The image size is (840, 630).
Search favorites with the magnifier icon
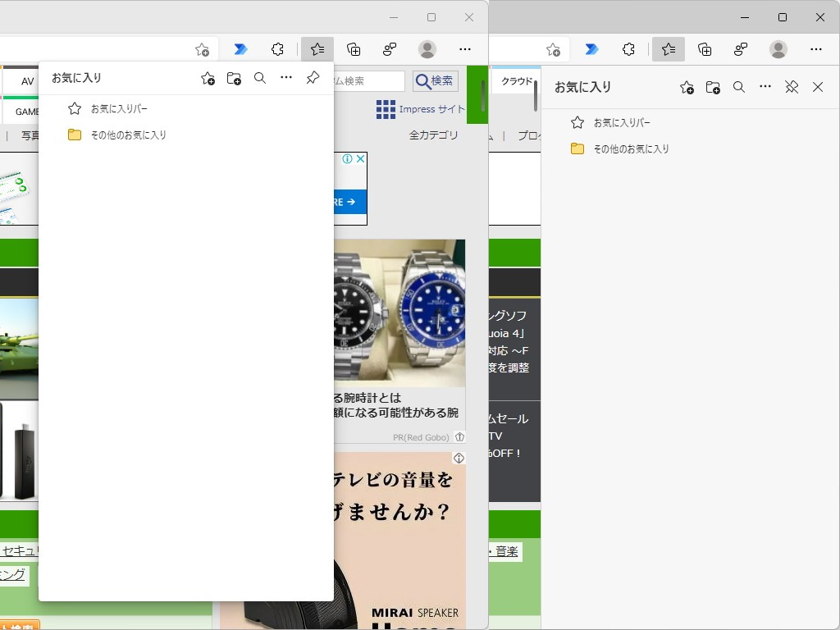[x=260, y=78]
